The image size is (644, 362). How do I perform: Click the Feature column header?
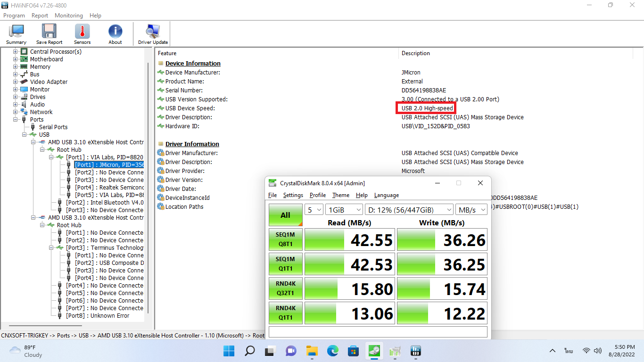(167, 53)
